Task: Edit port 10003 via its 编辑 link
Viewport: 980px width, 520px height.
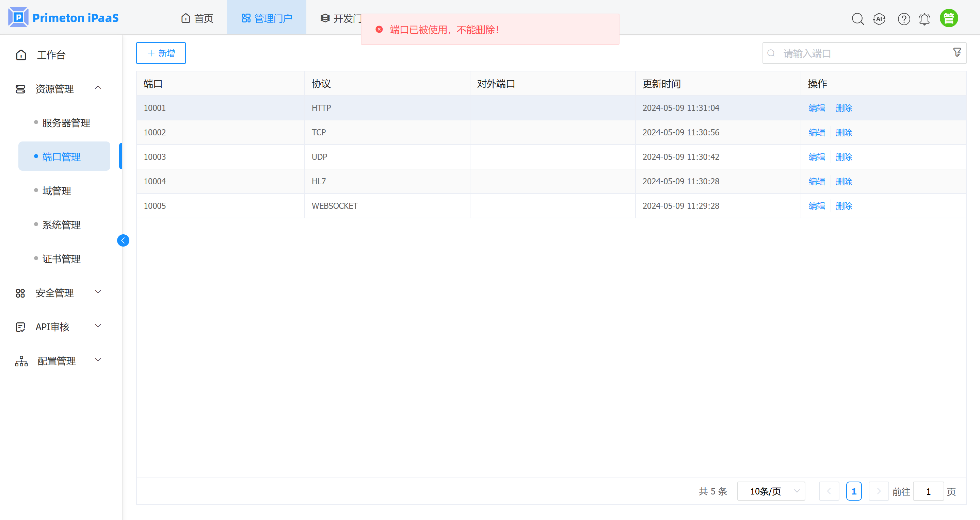Action: [x=816, y=156]
